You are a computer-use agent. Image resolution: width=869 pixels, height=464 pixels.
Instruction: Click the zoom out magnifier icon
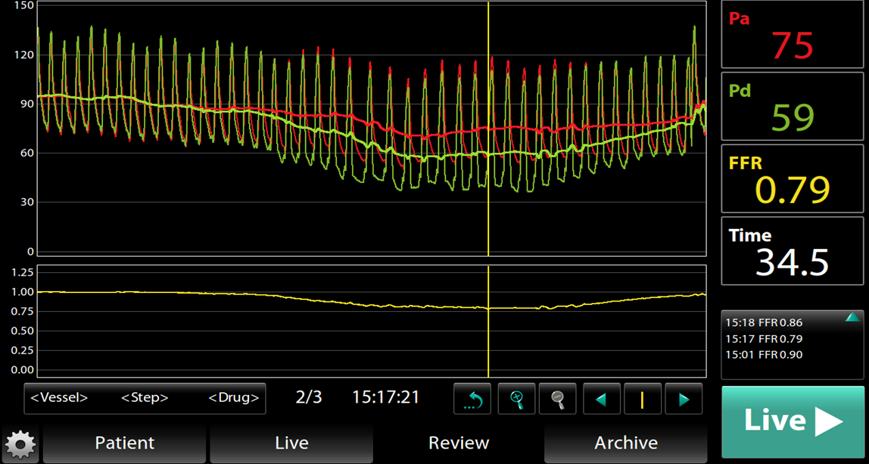tap(558, 399)
